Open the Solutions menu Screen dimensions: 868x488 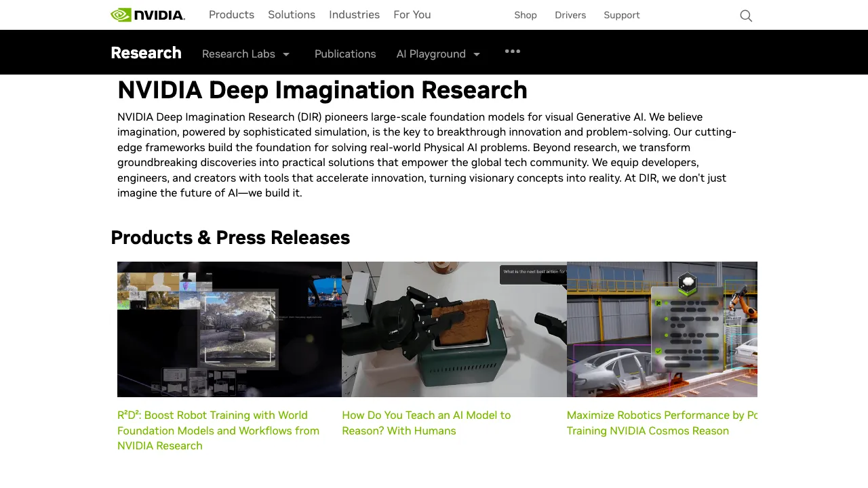click(x=292, y=14)
